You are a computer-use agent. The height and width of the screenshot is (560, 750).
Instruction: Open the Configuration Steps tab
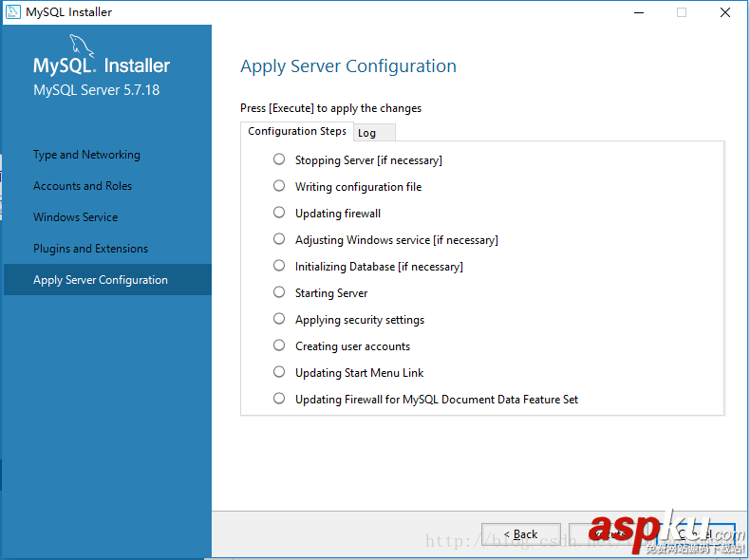297,131
